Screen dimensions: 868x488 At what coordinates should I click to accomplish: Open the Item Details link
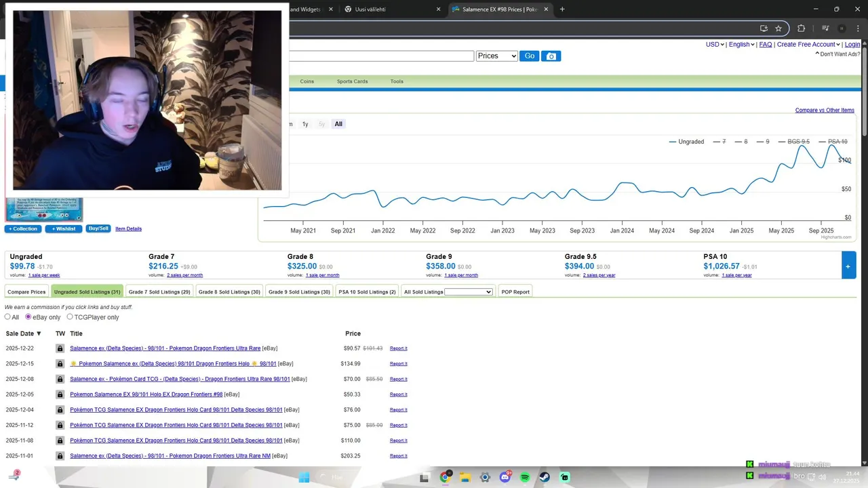coord(129,229)
